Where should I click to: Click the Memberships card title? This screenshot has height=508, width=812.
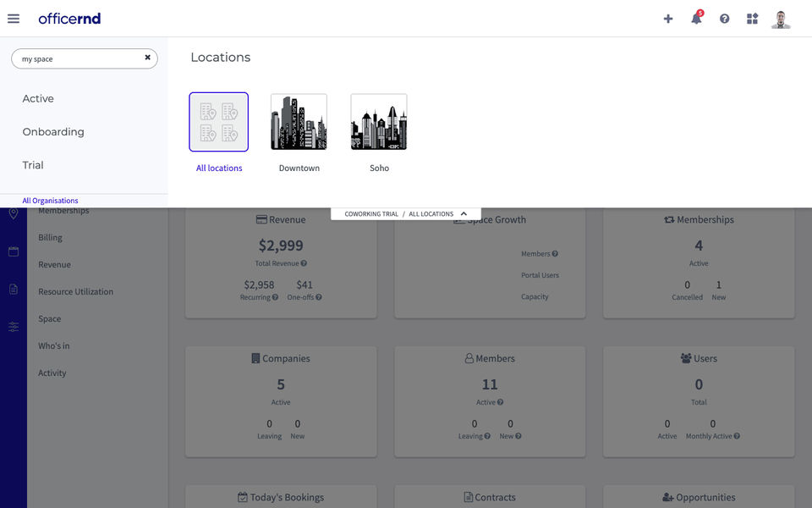705,220
